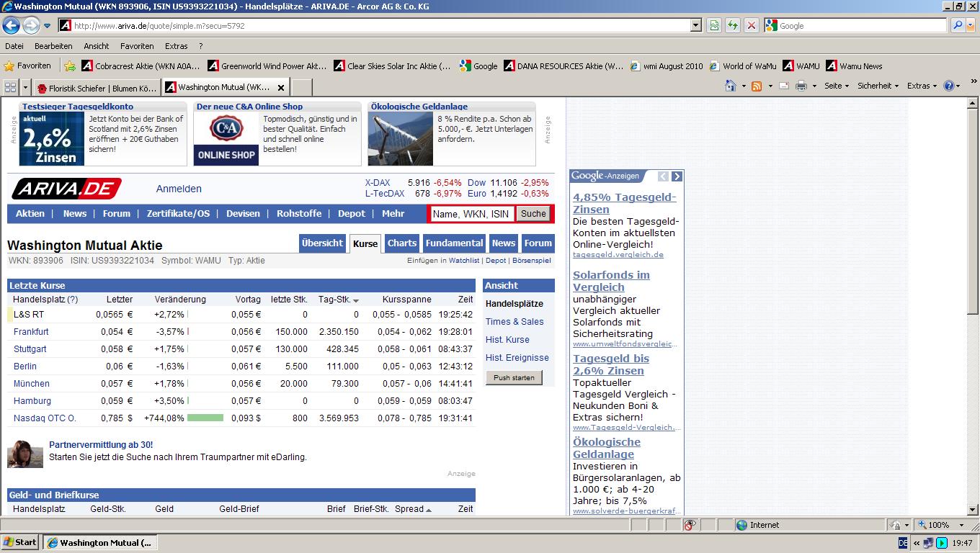Image resolution: width=980 pixels, height=553 pixels.
Task: Switch to the Charts tab
Action: 402,243
